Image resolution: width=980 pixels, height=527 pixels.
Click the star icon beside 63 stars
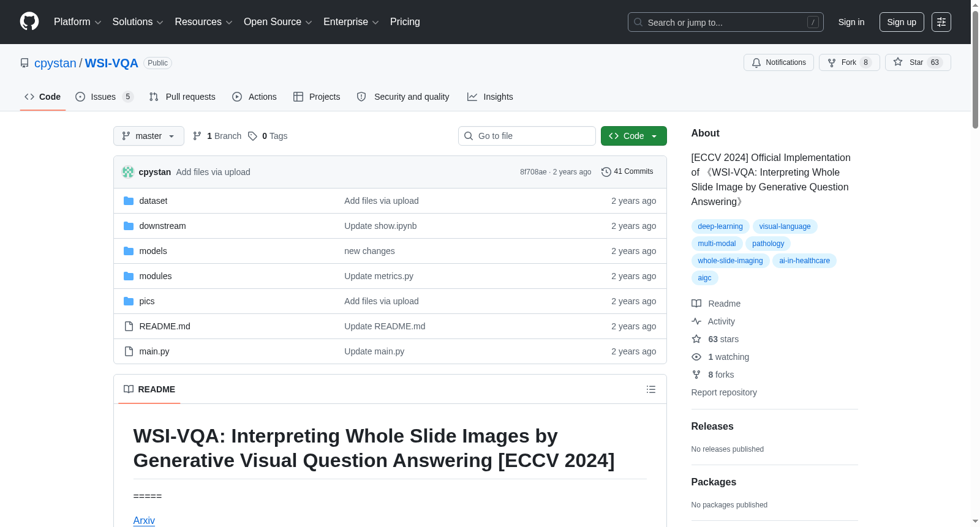(696, 339)
